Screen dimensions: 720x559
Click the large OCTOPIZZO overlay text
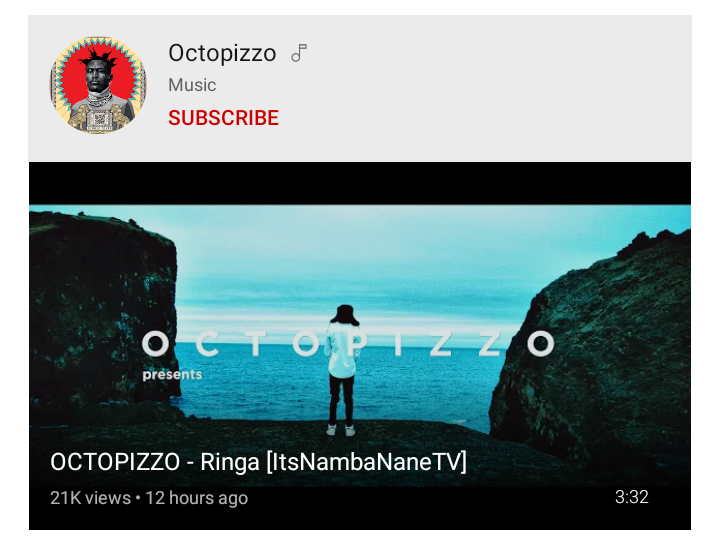click(348, 344)
